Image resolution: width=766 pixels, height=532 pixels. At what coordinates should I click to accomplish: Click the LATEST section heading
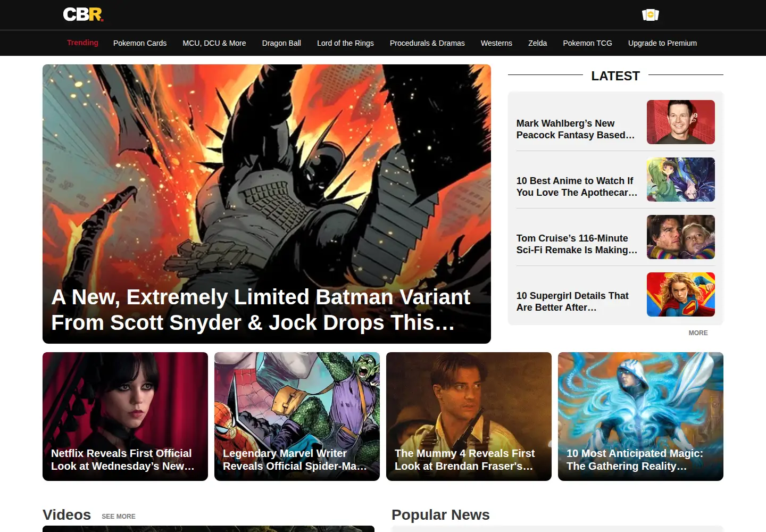tap(615, 76)
